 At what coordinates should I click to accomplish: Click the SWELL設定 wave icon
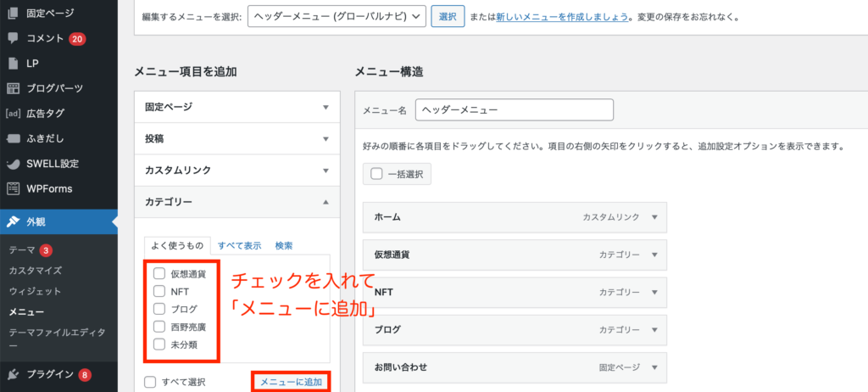[13, 164]
